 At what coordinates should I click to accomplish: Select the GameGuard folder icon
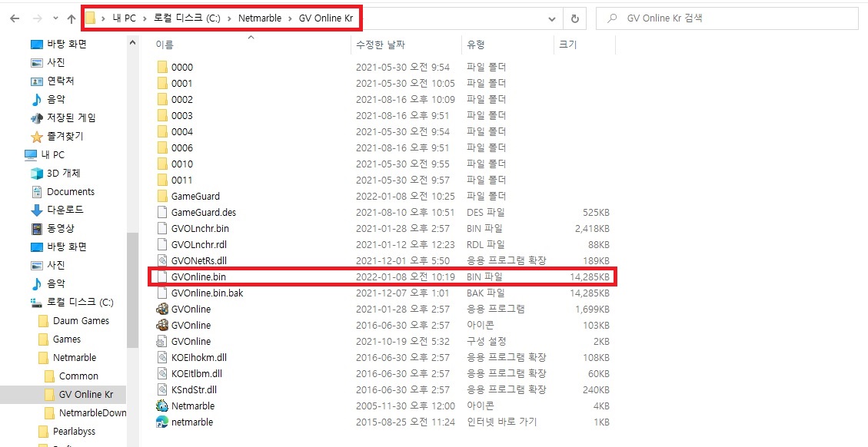coord(162,196)
